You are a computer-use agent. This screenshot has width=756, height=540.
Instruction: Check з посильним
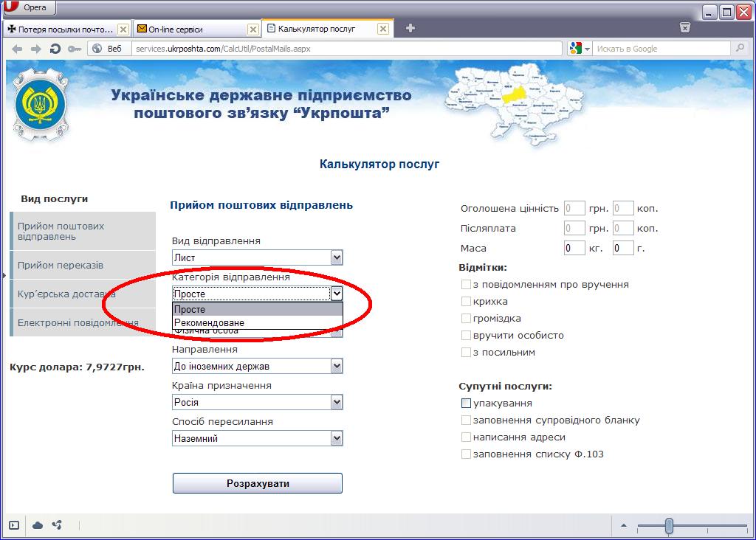pyautogui.click(x=466, y=352)
